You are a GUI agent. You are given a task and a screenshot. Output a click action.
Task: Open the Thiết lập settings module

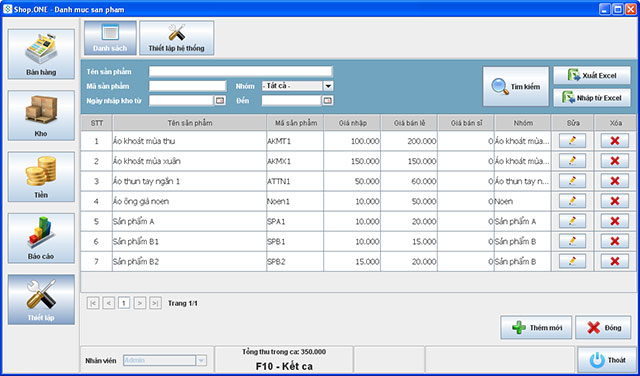(41, 299)
